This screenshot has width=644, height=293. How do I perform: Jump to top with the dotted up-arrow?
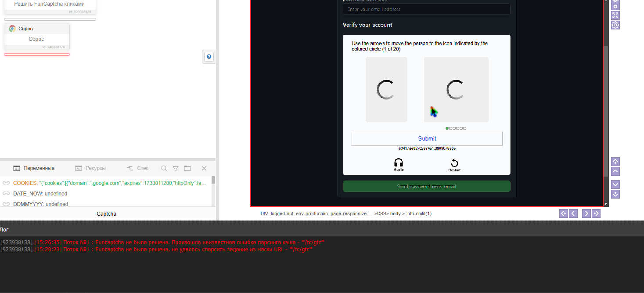(x=615, y=162)
